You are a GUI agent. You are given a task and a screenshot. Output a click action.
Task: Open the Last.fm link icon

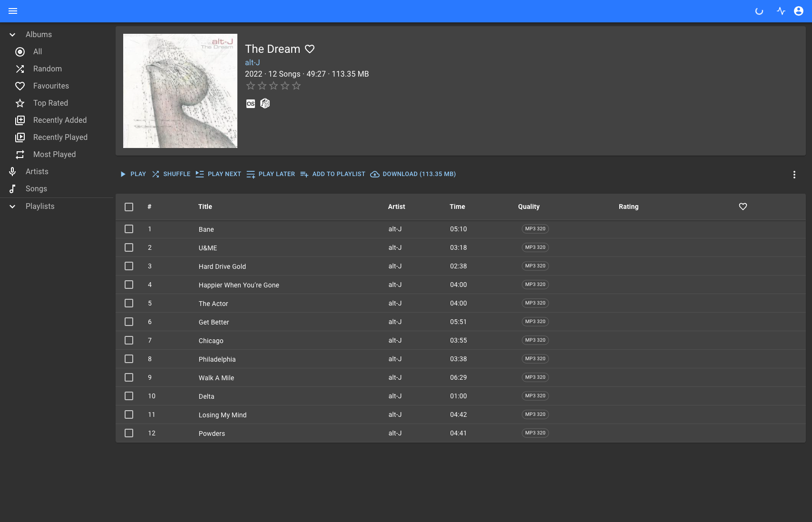tap(251, 104)
